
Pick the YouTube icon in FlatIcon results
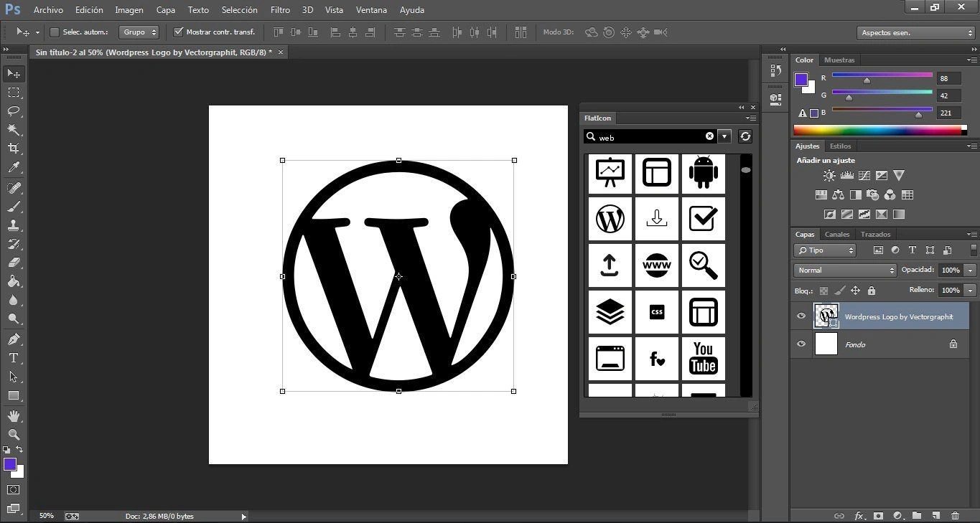click(704, 358)
